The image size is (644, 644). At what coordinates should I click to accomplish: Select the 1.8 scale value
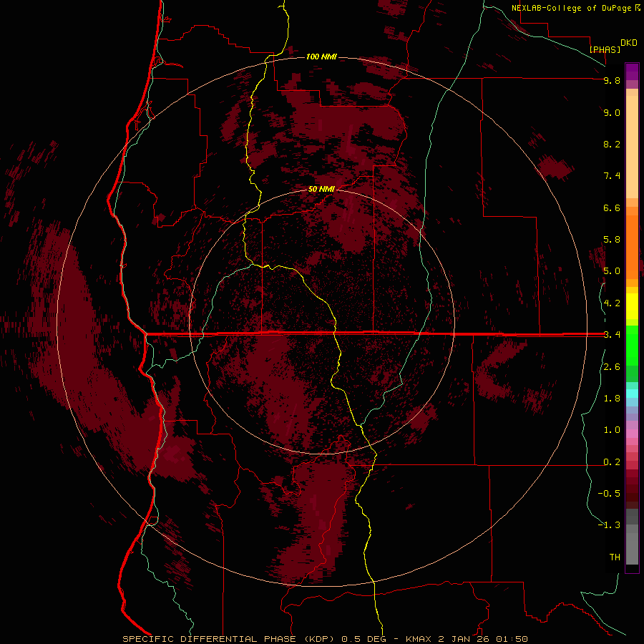[612, 399]
